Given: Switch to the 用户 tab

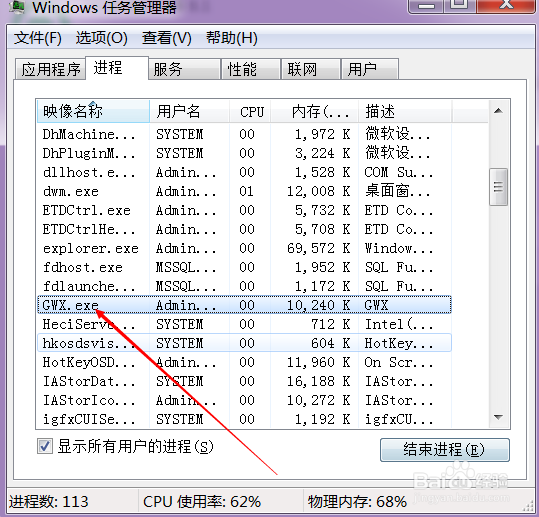Looking at the screenshot, I should [x=370, y=69].
